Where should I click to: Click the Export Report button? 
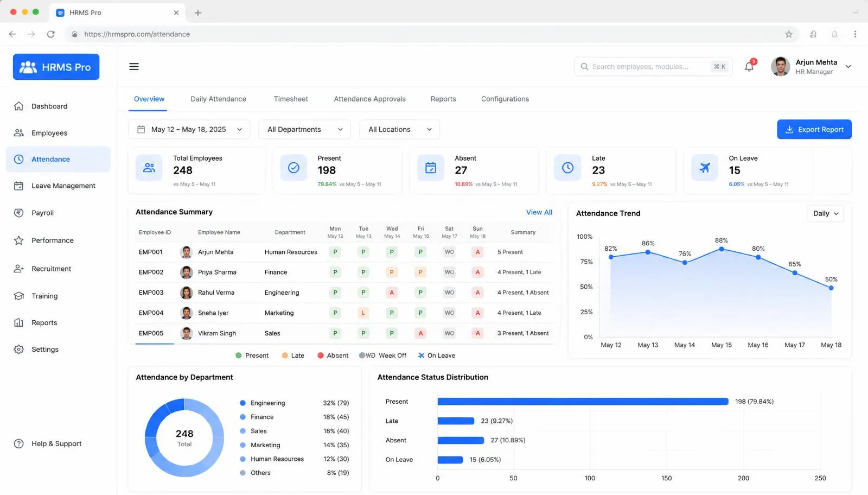(814, 130)
